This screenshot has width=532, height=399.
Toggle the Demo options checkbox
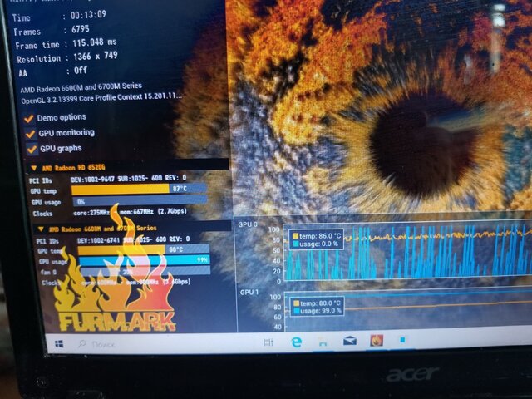click(29, 118)
